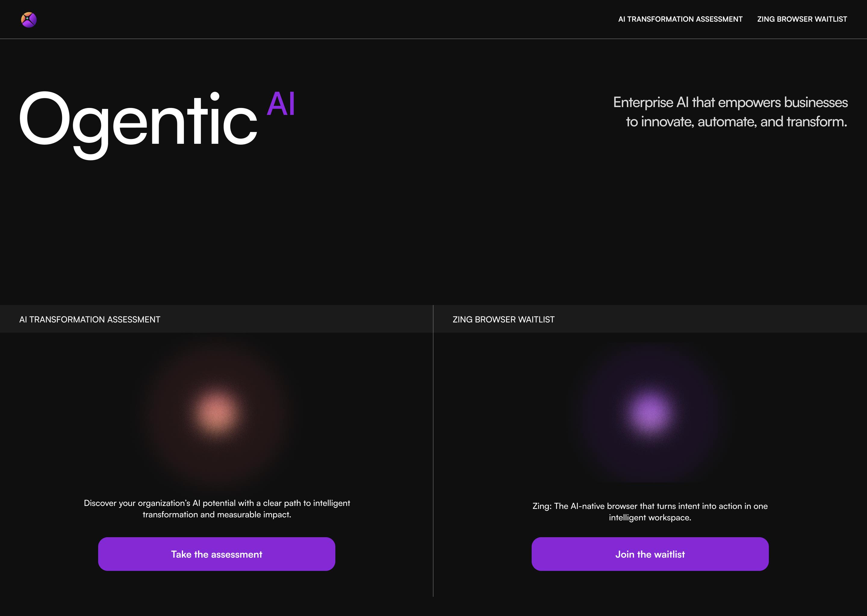
Task: Click the glowing pink orb graphic
Action: 217,413
